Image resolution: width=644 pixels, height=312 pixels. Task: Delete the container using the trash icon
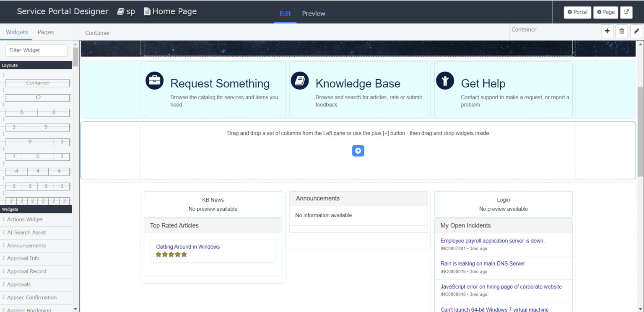pos(621,31)
